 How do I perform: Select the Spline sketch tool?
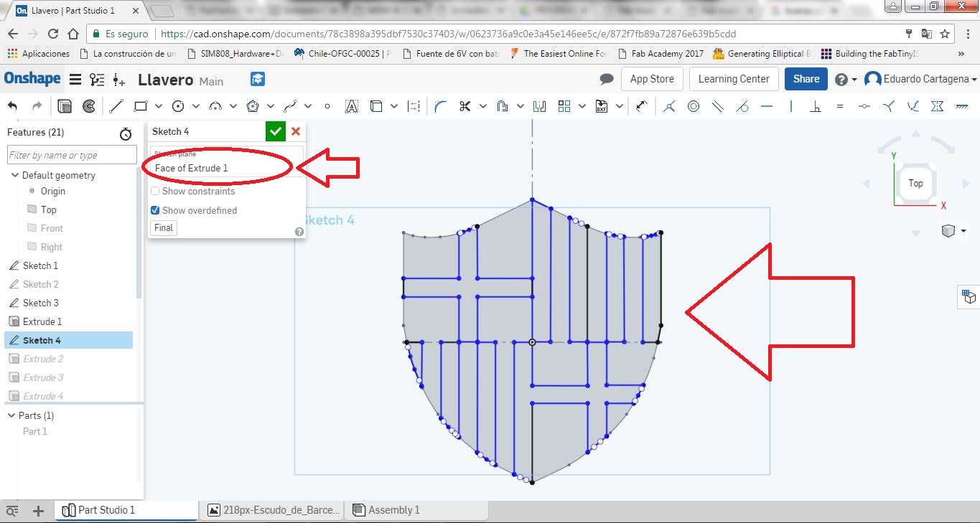click(290, 106)
